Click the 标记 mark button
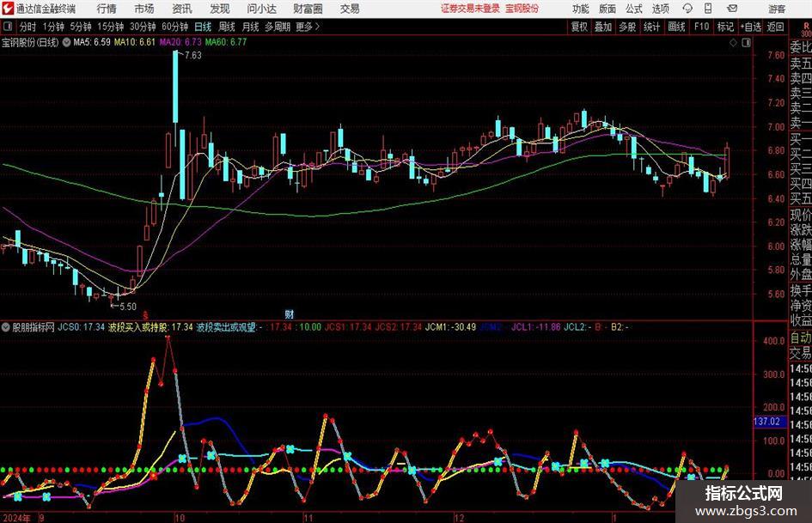 pos(725,27)
